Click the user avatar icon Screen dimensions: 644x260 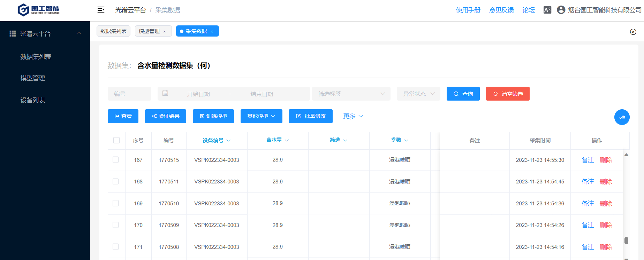(561, 10)
